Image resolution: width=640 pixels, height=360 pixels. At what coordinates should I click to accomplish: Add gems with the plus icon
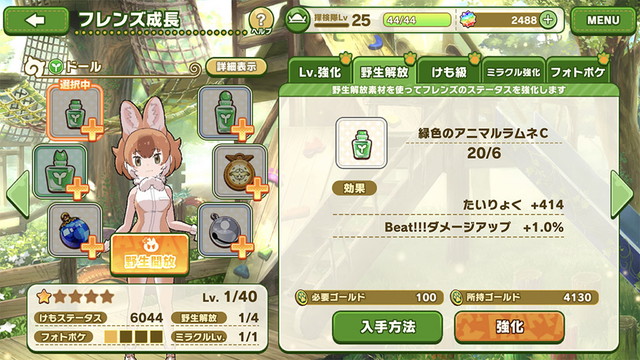coord(547,20)
